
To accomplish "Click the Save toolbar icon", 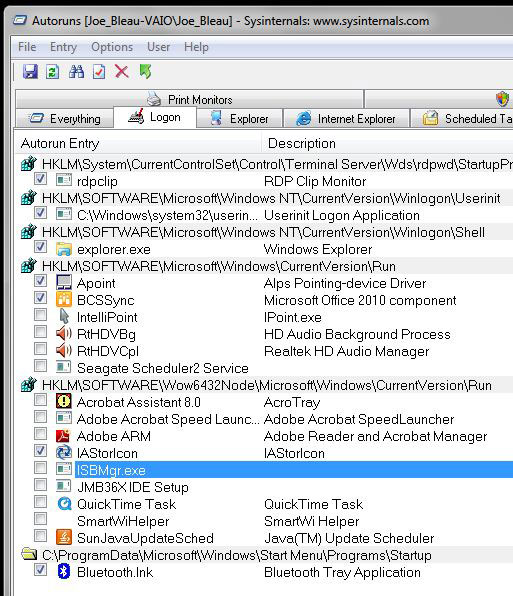I will (x=30, y=71).
